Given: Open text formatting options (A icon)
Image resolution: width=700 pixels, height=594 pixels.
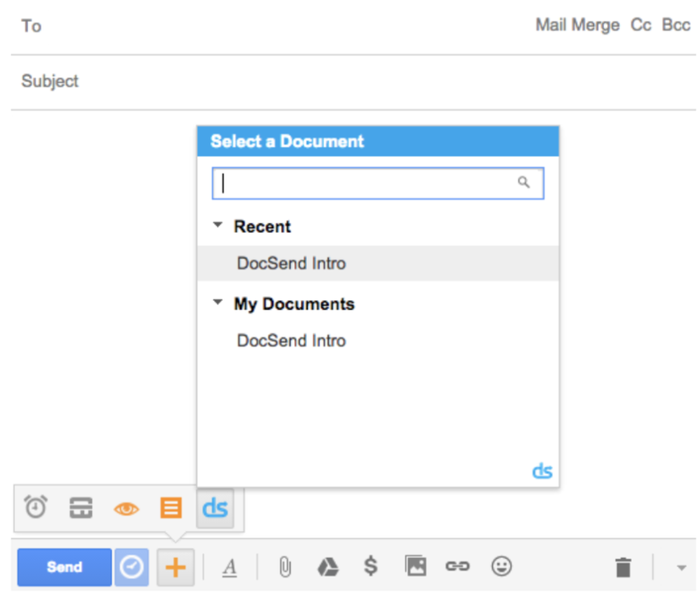Looking at the screenshot, I should (x=230, y=567).
